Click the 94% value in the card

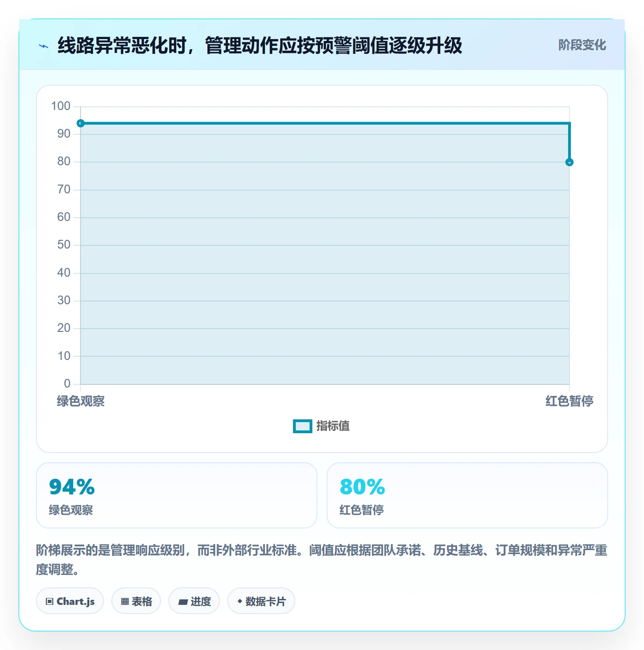pyautogui.click(x=72, y=487)
